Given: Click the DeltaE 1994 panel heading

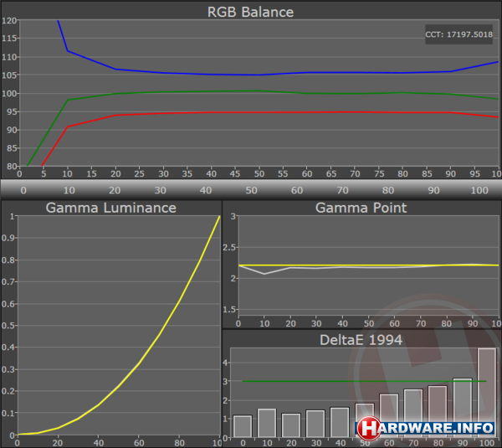Looking at the screenshot, I should (x=361, y=338).
